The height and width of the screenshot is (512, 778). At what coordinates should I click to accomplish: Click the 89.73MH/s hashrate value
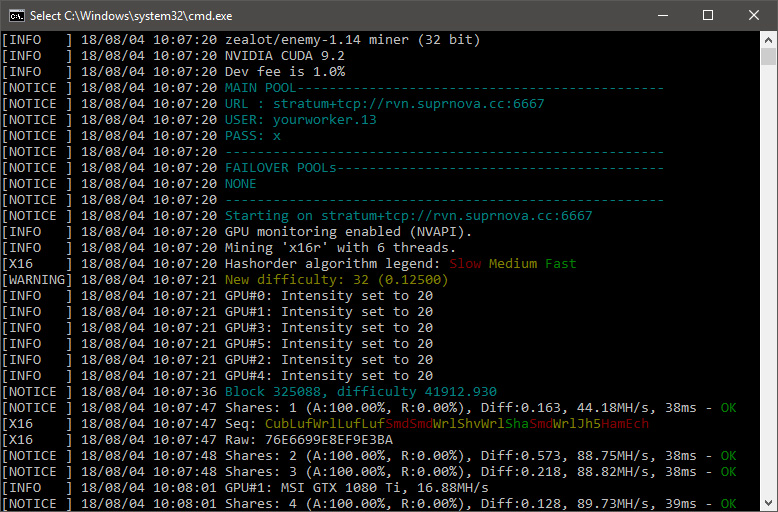[613, 504]
